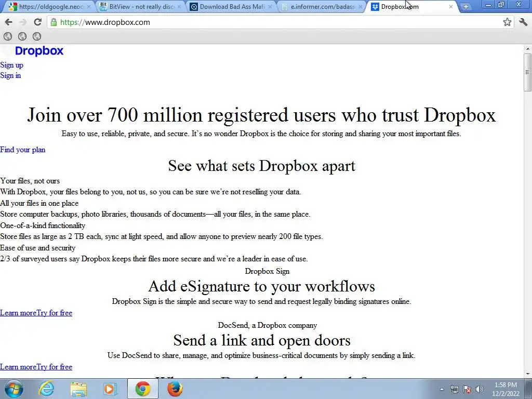Close the oldgoogle.neocities tab
Viewport: 532px width, 399px height.
click(x=88, y=6)
